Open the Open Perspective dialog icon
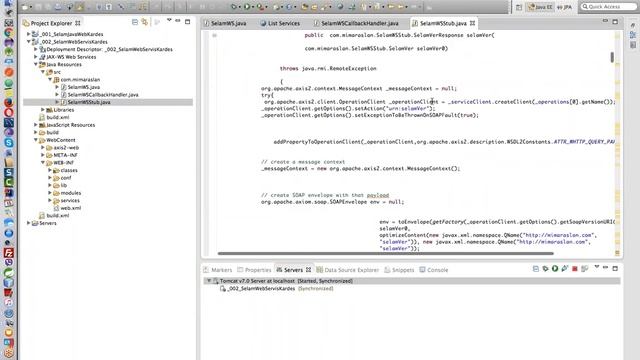Image resolution: width=640 pixels, height=360 pixels. point(519,7)
